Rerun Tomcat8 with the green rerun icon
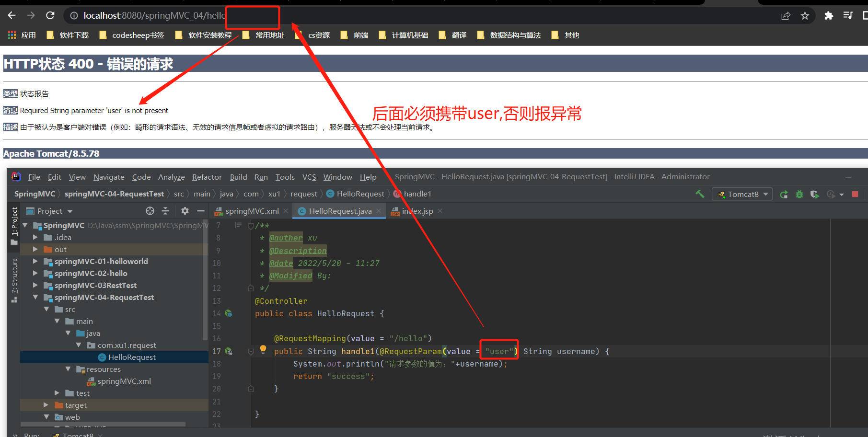The width and height of the screenshot is (868, 437). 784,194
